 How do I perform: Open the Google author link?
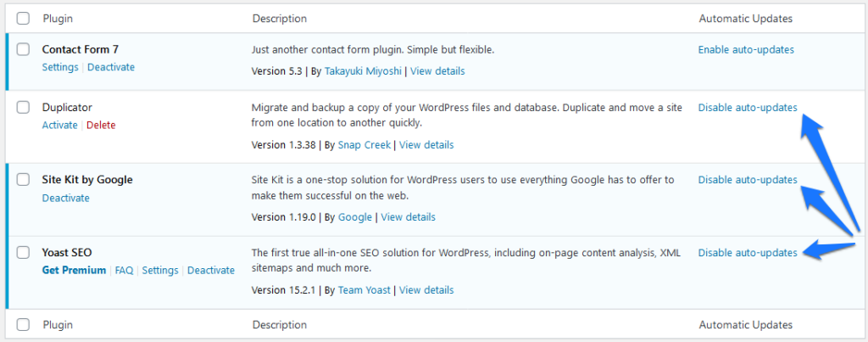click(355, 216)
